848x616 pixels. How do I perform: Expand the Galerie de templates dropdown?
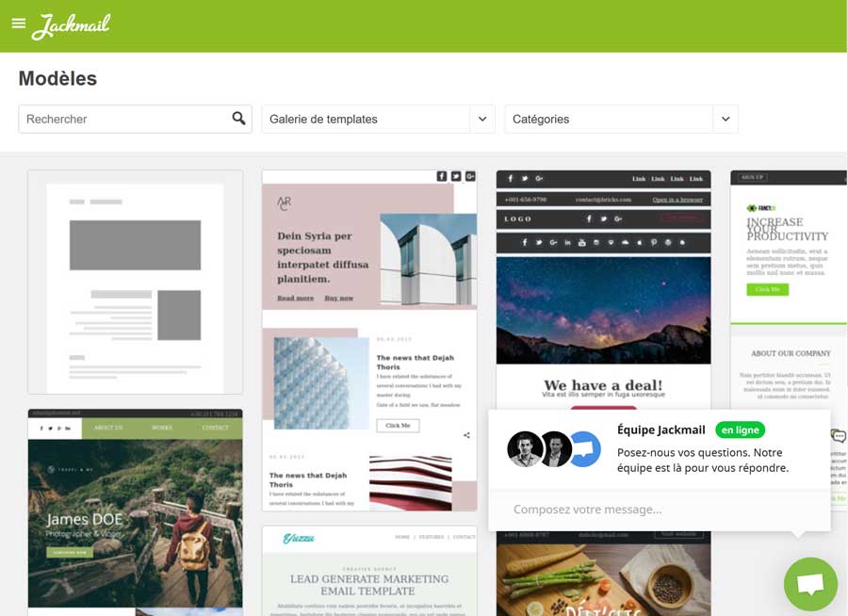click(378, 119)
